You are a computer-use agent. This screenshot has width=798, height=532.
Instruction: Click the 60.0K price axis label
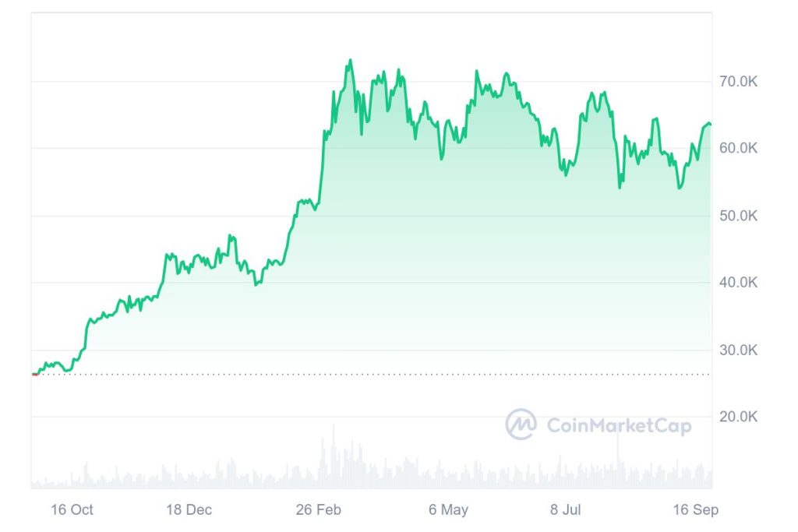(x=739, y=148)
